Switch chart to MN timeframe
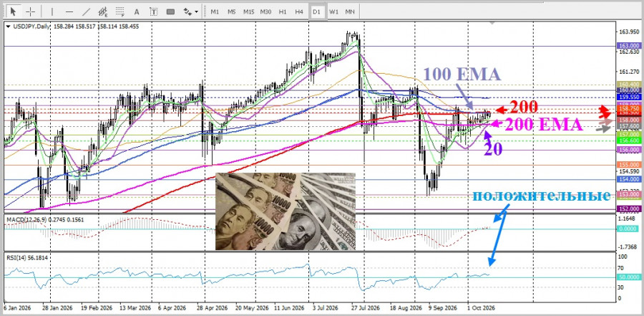Screen dimensions: 644x316 tap(350, 11)
